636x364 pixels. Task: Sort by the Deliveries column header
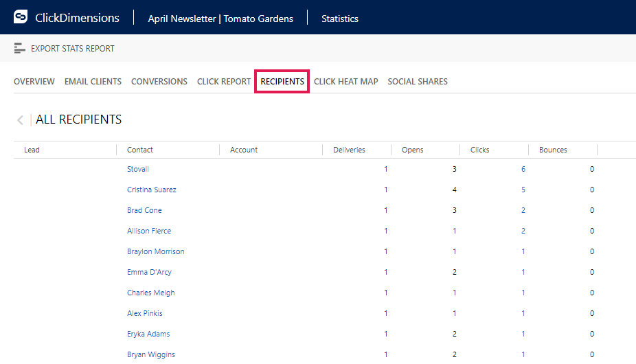click(x=349, y=150)
